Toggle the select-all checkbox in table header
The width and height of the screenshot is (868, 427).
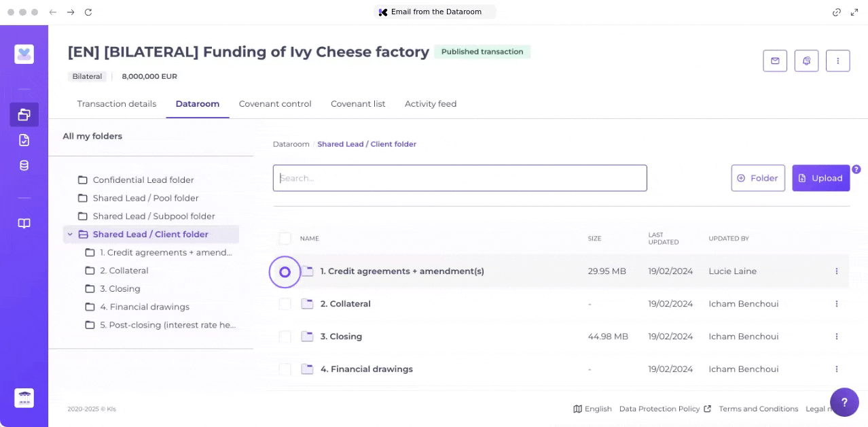click(285, 239)
